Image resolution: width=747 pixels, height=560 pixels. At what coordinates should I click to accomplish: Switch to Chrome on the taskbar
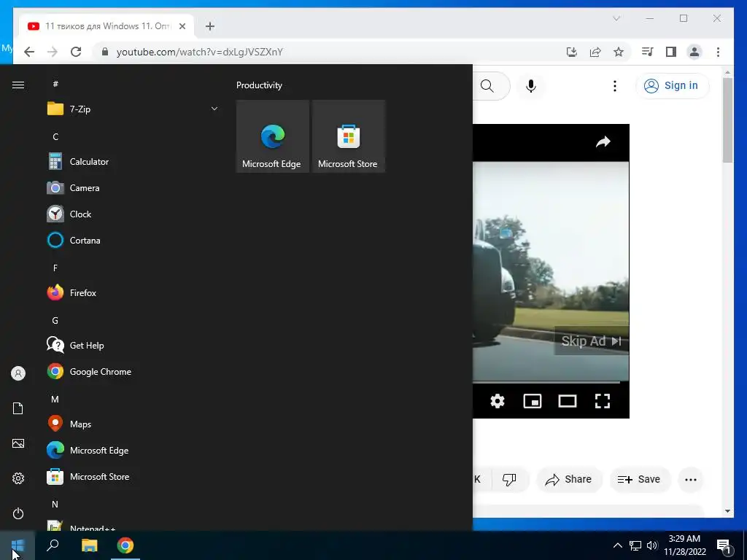click(125, 545)
